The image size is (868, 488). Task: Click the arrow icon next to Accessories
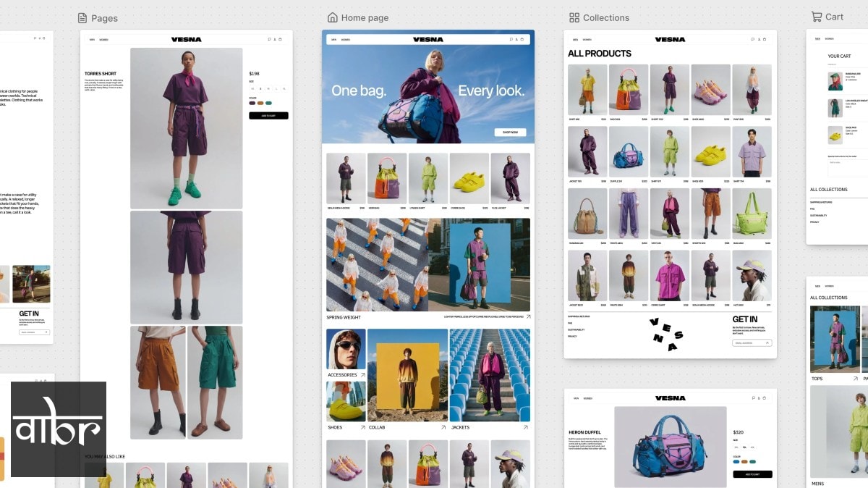tap(362, 375)
